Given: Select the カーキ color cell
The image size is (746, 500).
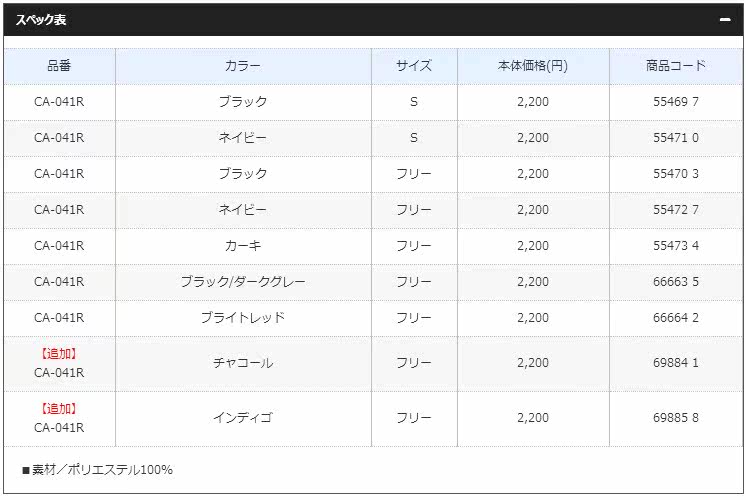Looking at the screenshot, I should coord(243,246).
